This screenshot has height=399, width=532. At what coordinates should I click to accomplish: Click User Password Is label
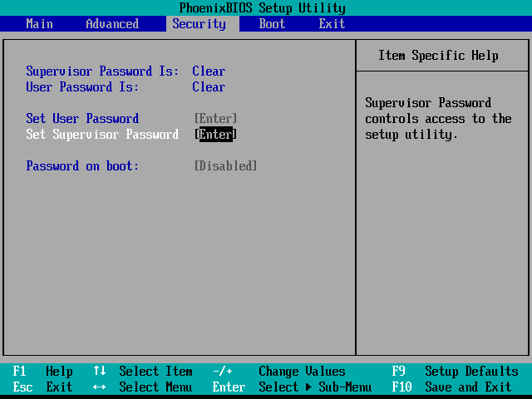(x=82, y=86)
